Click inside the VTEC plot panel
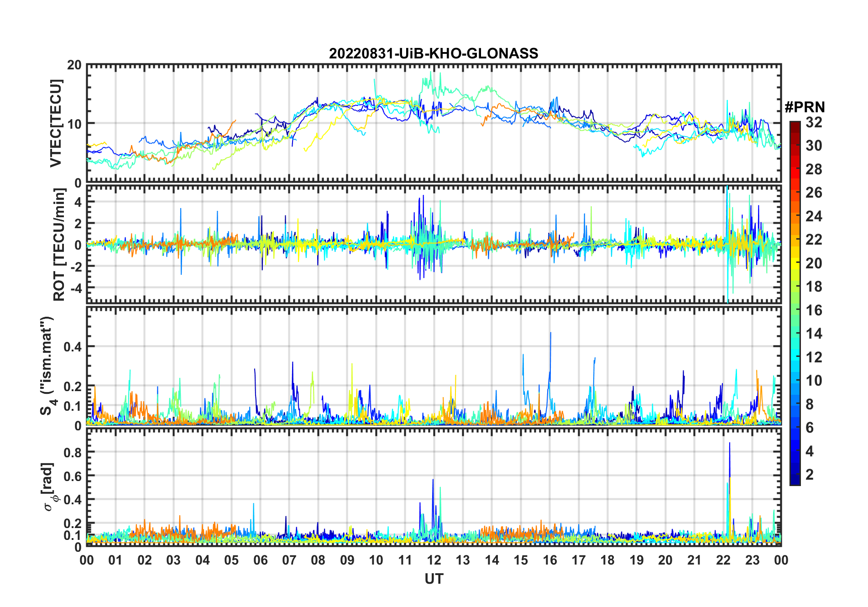This screenshot has width=868, height=607. click(434, 123)
